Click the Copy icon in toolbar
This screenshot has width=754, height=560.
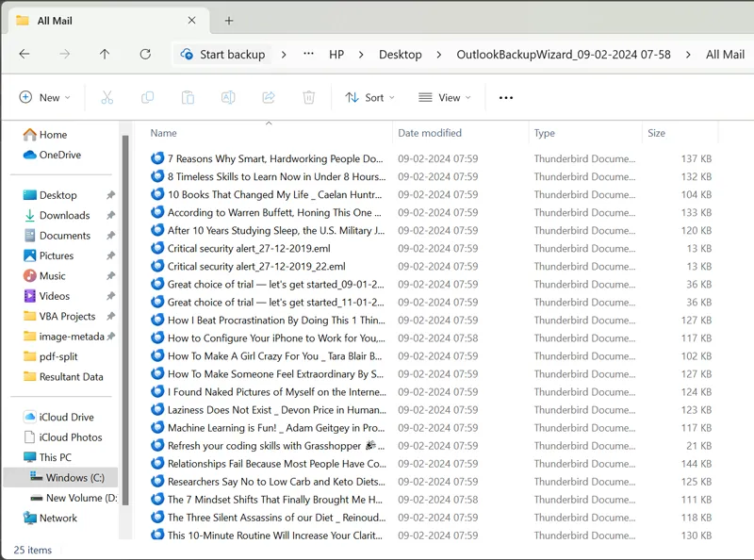coord(147,97)
